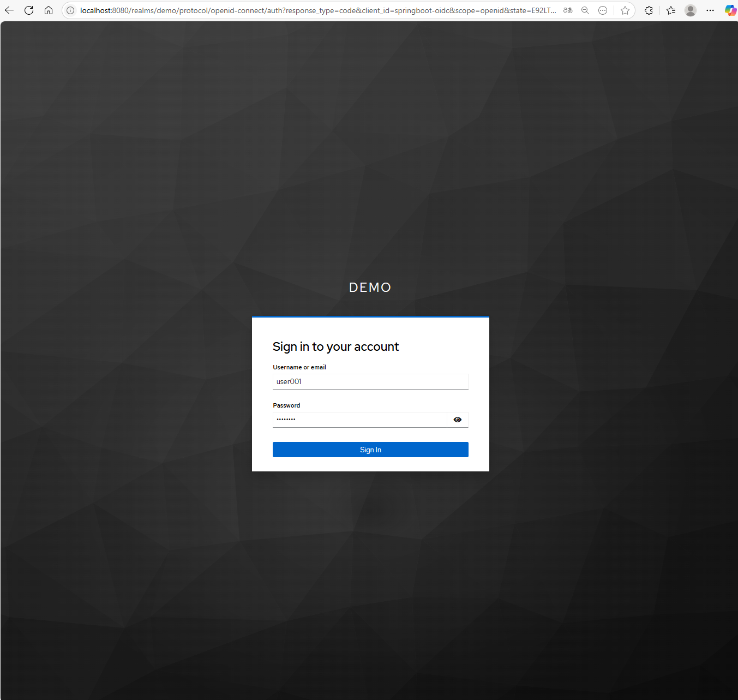View site information icon in address bar

pyautogui.click(x=70, y=10)
